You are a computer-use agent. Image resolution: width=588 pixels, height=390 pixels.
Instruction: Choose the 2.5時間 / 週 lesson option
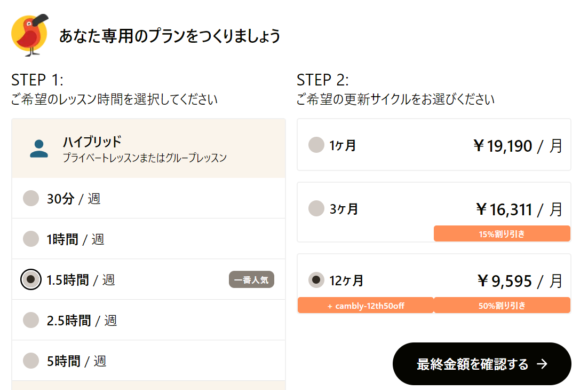(x=148, y=320)
